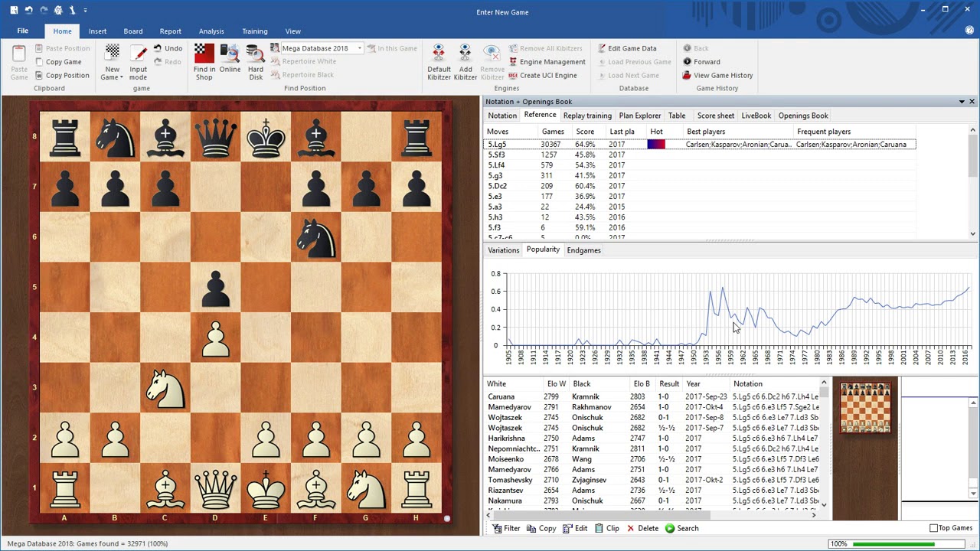Select the Caruana vs Kramnik game row
This screenshot has height=551, width=980.
tap(653, 396)
